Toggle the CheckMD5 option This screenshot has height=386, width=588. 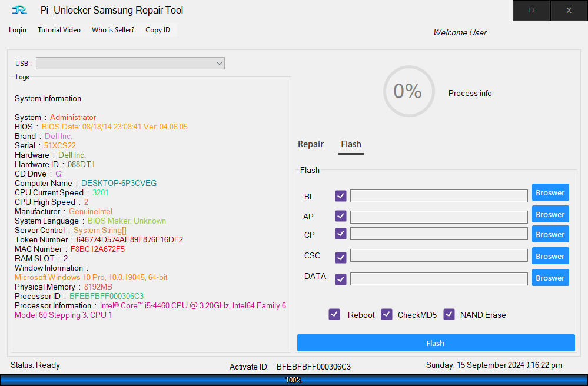point(387,314)
